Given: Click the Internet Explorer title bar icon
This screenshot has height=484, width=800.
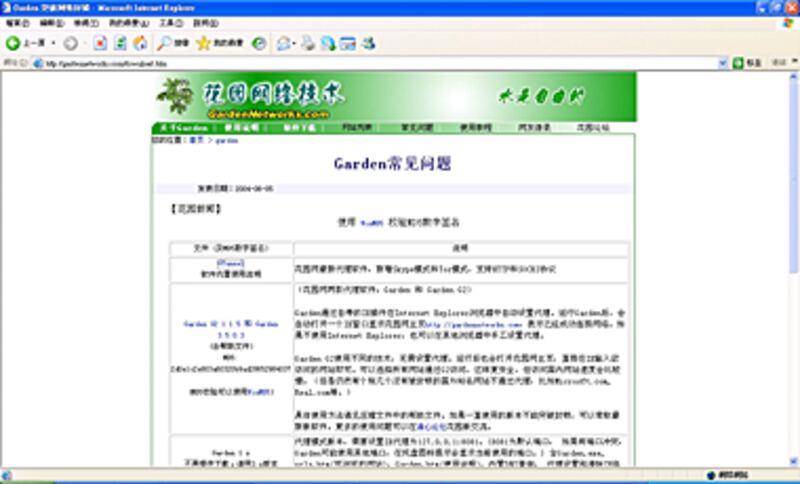Looking at the screenshot, I should click(7, 8).
